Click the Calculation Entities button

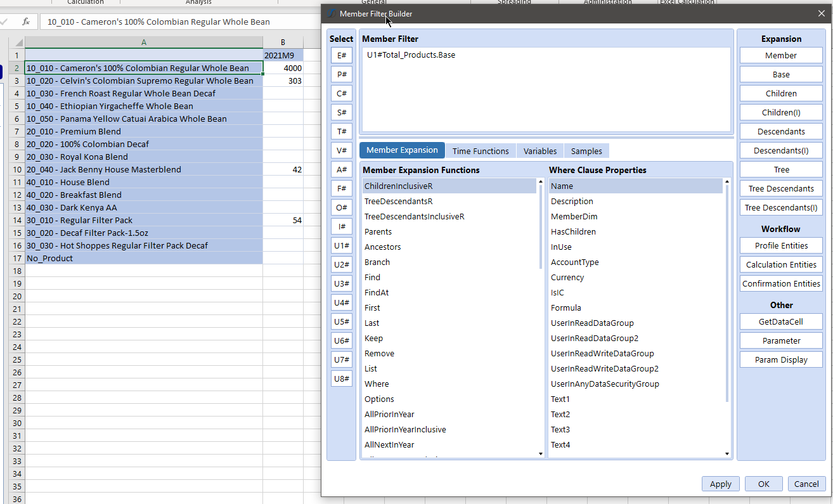tap(781, 264)
